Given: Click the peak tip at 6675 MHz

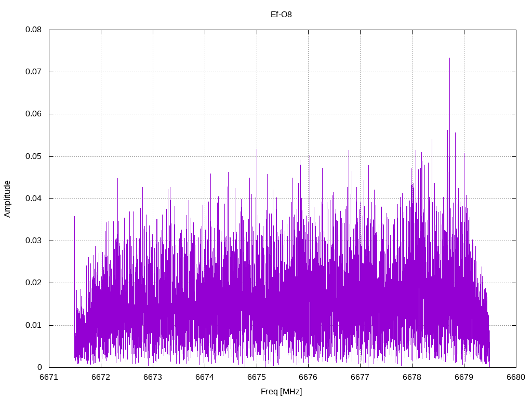Looking at the screenshot, I should pyautogui.click(x=257, y=149).
